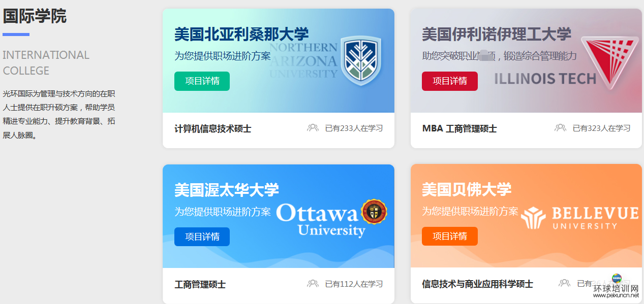Click the 国际学院 section heading

(35, 16)
